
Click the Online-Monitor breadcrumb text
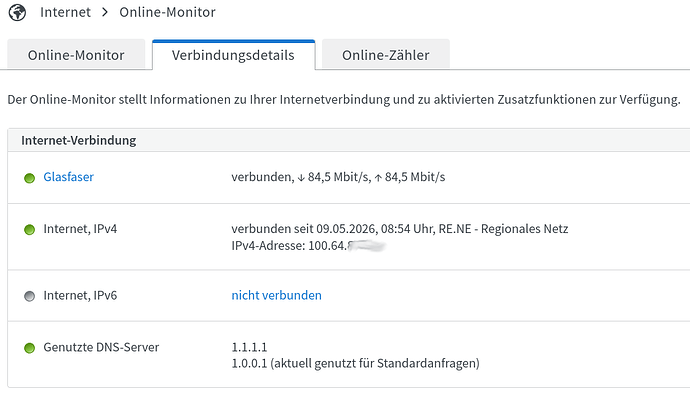coord(167,12)
